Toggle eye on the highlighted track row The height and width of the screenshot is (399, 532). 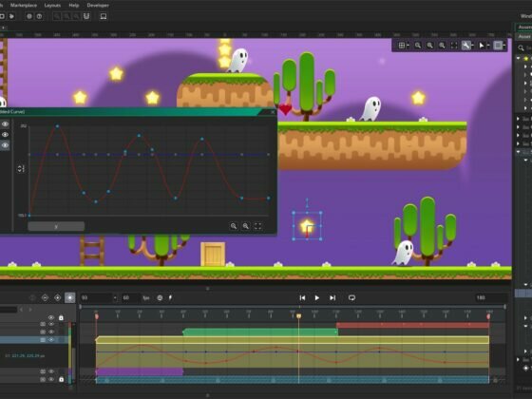point(51,340)
